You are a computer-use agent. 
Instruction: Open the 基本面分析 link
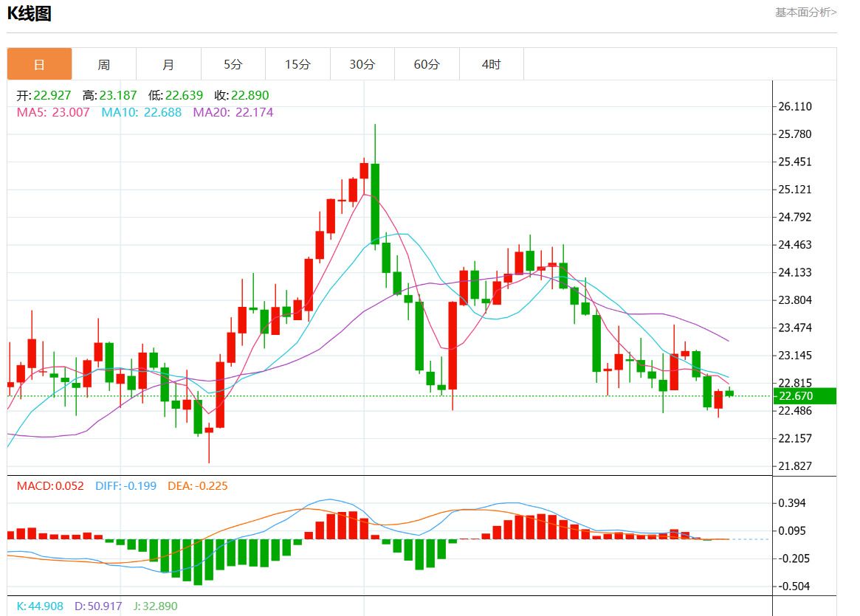tap(805, 12)
